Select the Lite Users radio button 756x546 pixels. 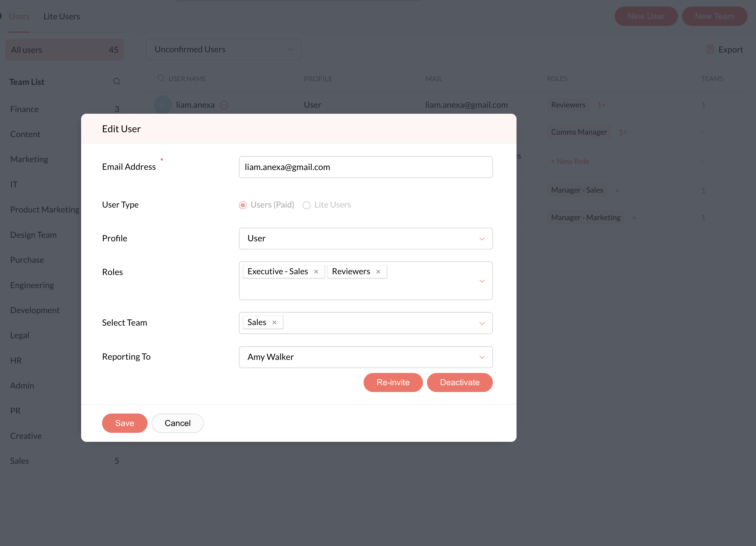[x=306, y=205]
